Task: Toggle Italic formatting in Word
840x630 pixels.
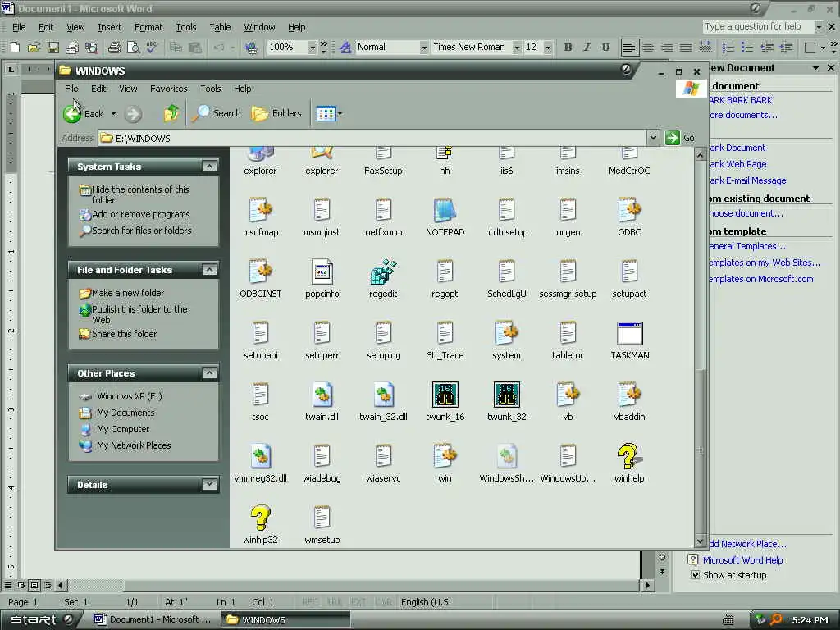Action: pyautogui.click(x=587, y=48)
